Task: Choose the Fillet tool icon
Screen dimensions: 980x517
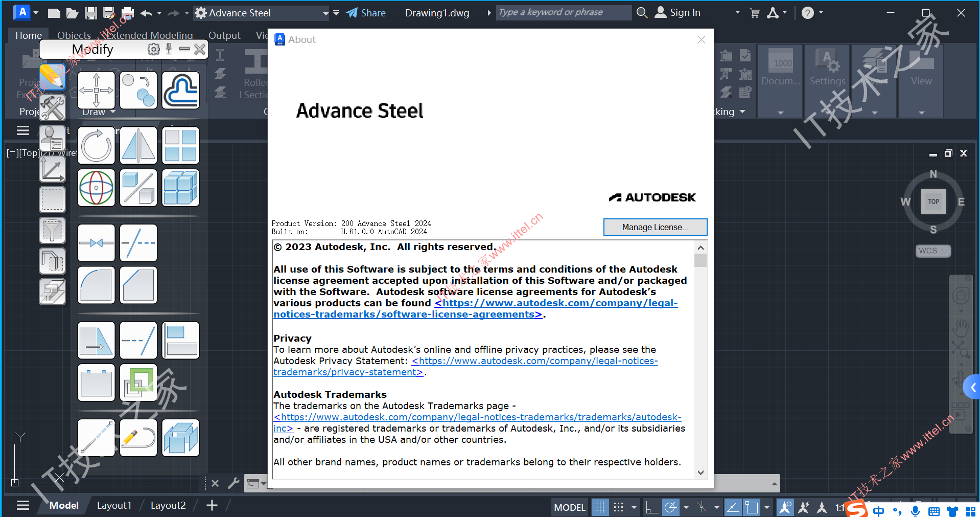Action: pos(96,285)
